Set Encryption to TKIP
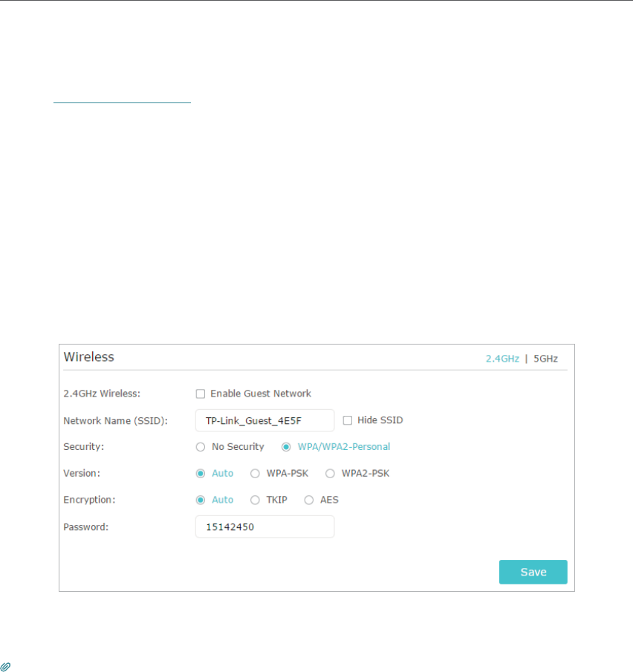 (x=255, y=500)
